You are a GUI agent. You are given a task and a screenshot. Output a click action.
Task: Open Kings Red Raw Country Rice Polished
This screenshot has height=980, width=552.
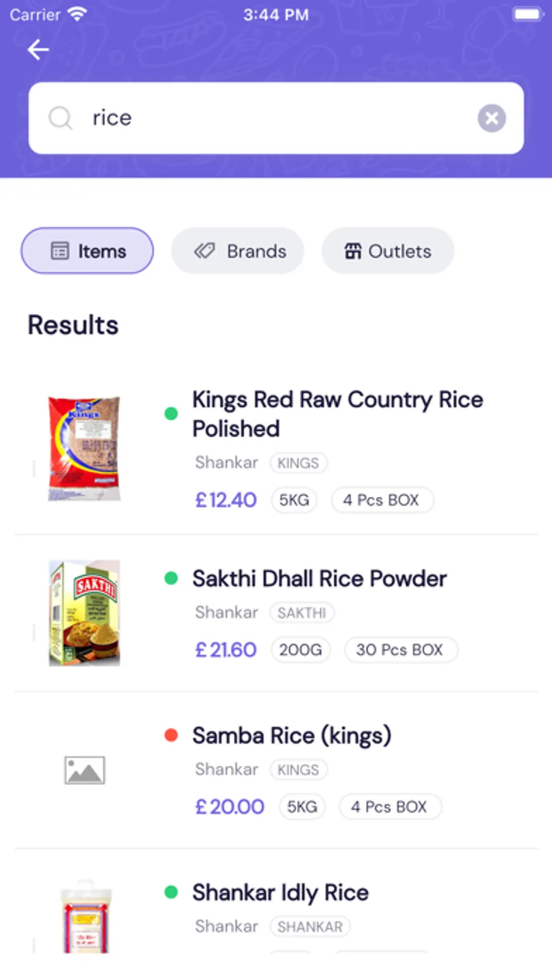[337, 414]
